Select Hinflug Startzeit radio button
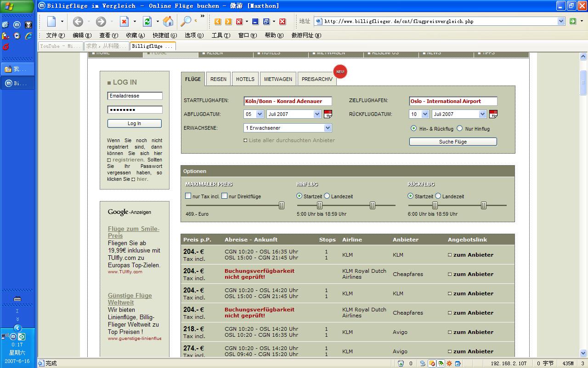 [x=300, y=196]
